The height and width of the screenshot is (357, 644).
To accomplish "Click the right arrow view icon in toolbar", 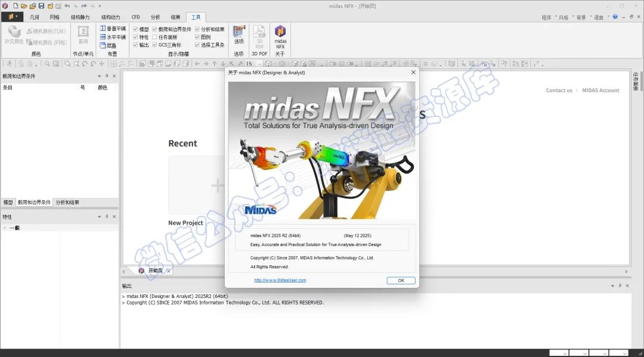I will point(206,64).
